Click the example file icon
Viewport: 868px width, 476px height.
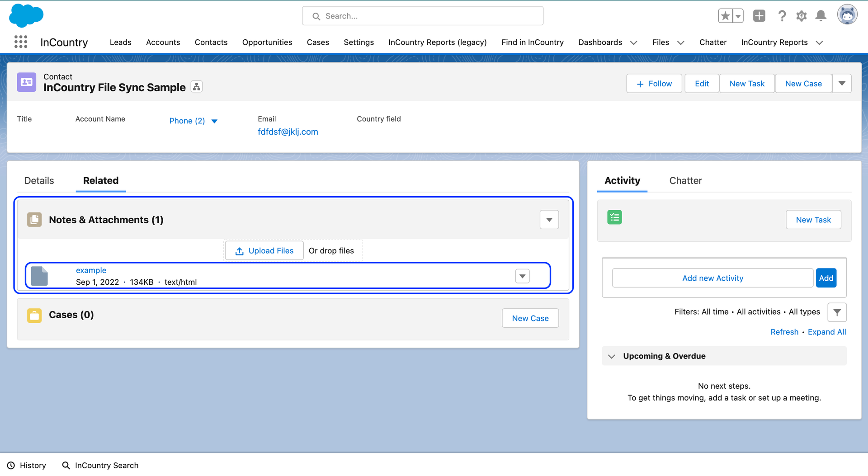tap(39, 276)
